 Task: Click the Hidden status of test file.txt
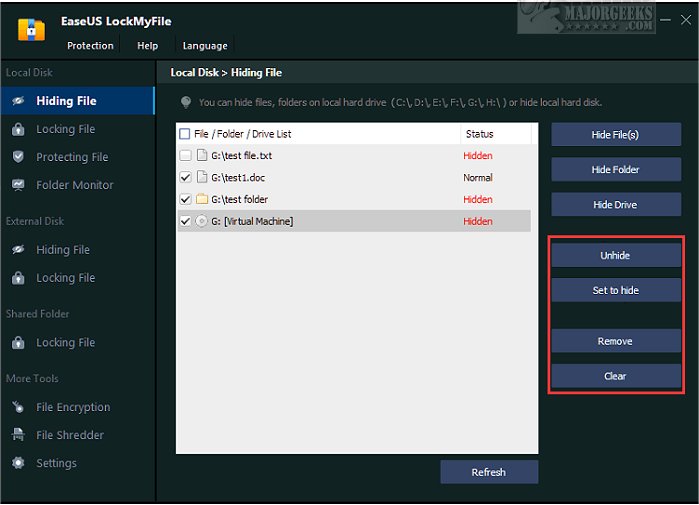click(x=478, y=156)
